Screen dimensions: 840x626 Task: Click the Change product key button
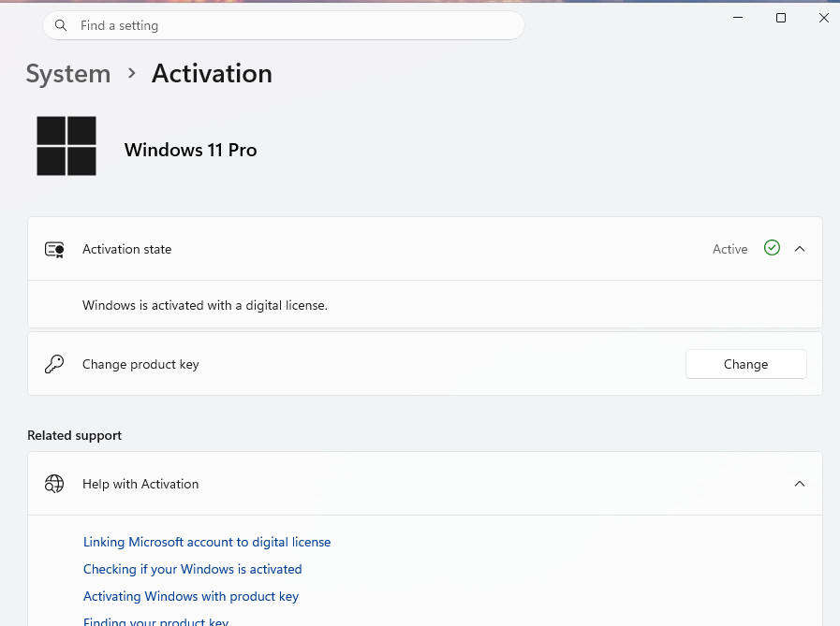pyautogui.click(x=745, y=364)
